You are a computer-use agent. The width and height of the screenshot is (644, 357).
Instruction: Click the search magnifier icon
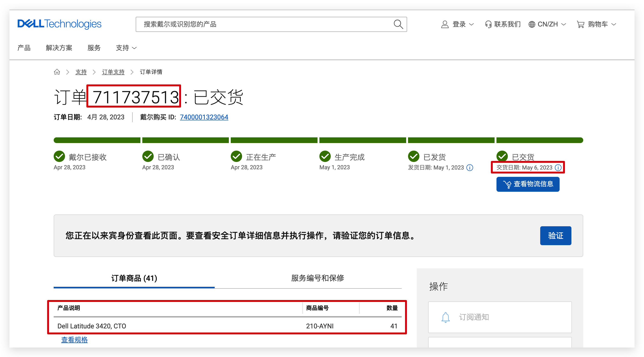pos(398,24)
